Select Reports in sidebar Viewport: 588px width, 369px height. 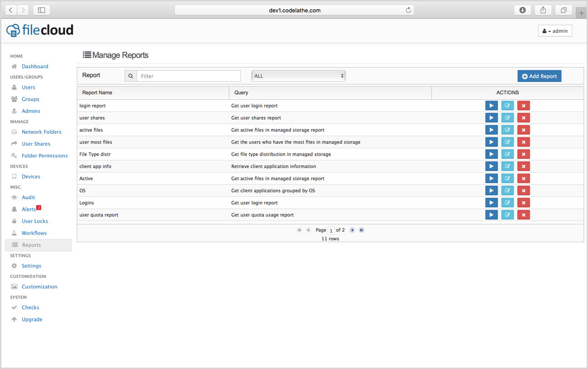point(38,245)
